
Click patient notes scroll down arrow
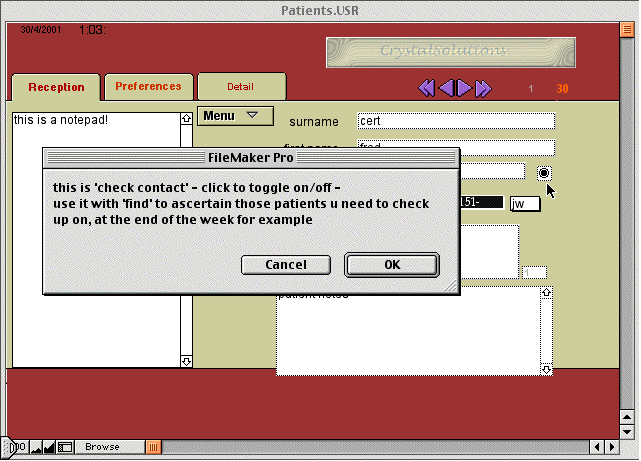click(x=547, y=370)
